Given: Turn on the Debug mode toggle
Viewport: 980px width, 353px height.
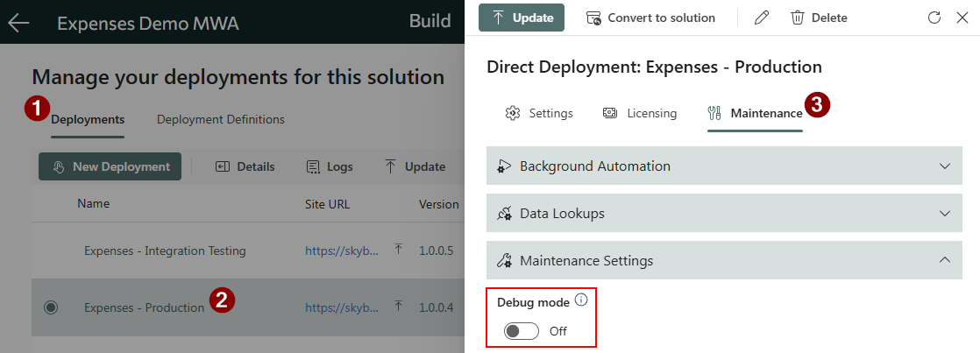Looking at the screenshot, I should click(x=522, y=331).
